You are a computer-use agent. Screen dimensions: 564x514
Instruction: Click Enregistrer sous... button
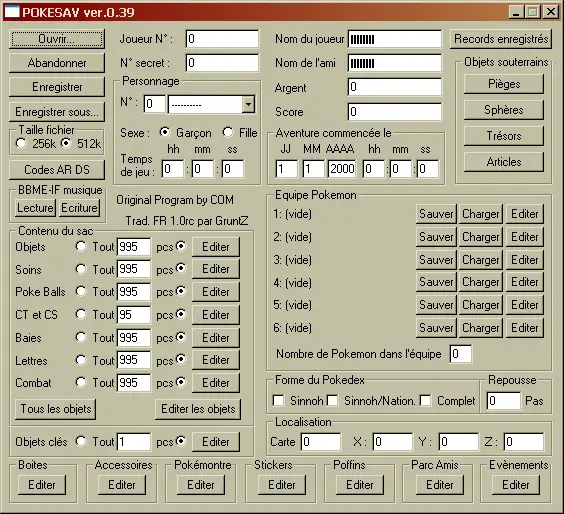point(57,112)
